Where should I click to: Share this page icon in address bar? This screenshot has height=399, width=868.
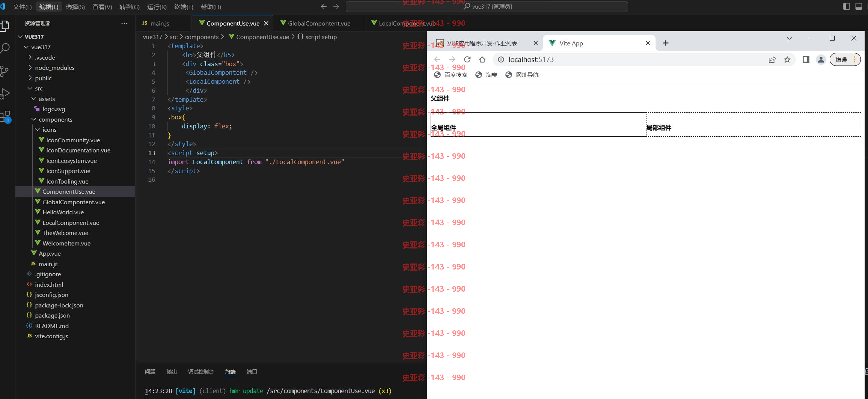772,59
